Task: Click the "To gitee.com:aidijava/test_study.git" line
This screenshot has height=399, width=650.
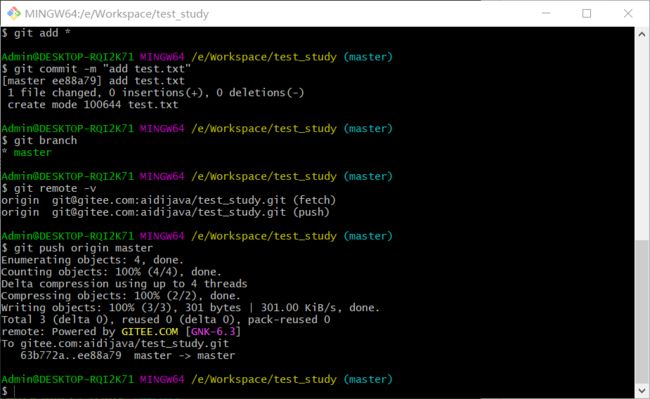Action: click(x=115, y=343)
